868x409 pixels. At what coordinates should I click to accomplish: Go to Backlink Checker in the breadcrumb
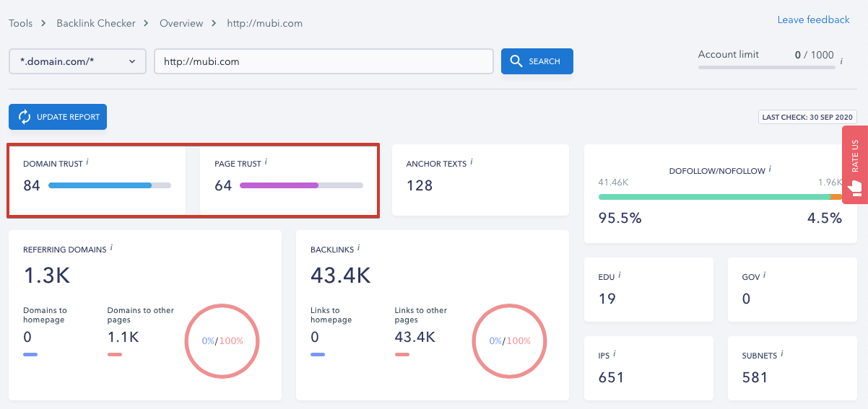[x=96, y=23]
